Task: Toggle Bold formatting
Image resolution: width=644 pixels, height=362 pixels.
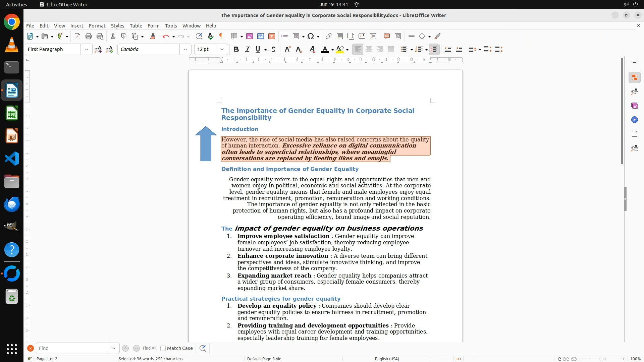Action: coord(236,49)
